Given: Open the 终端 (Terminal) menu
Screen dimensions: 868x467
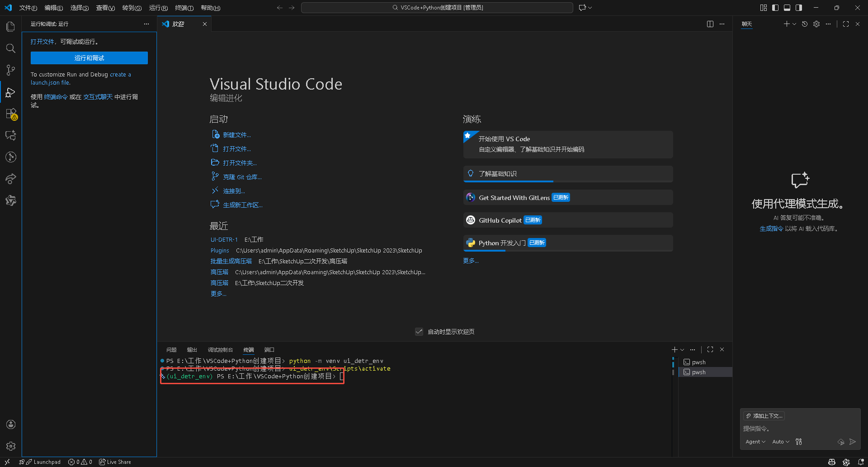Looking at the screenshot, I should coord(184,8).
